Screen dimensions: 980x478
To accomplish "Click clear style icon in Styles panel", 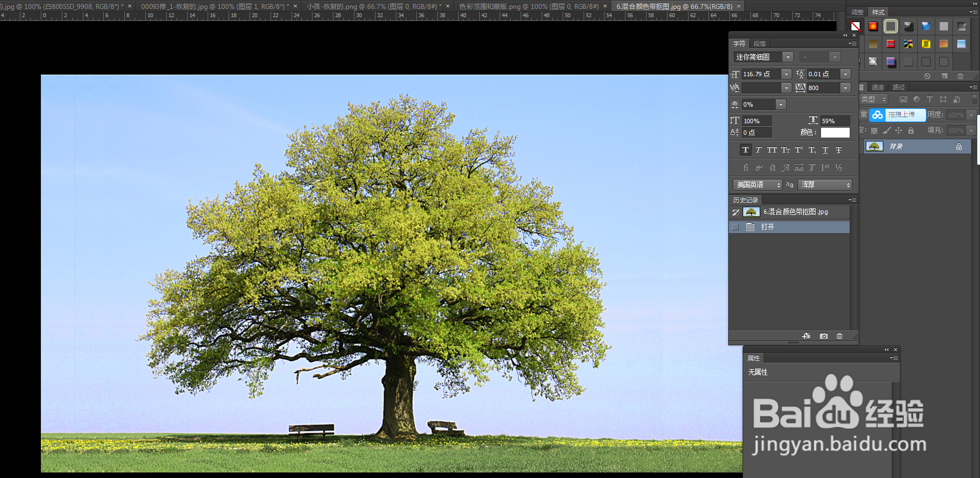I will coord(928,76).
